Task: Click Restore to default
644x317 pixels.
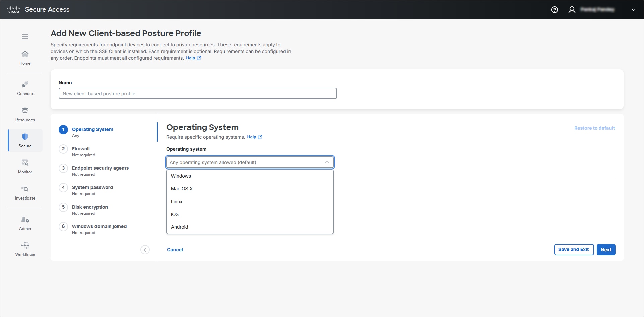Action: [594, 128]
